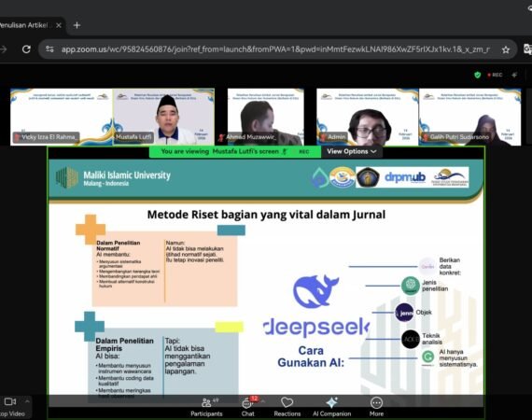Open the Reactions menu
This screenshot has width=532, height=420.
pos(287,407)
